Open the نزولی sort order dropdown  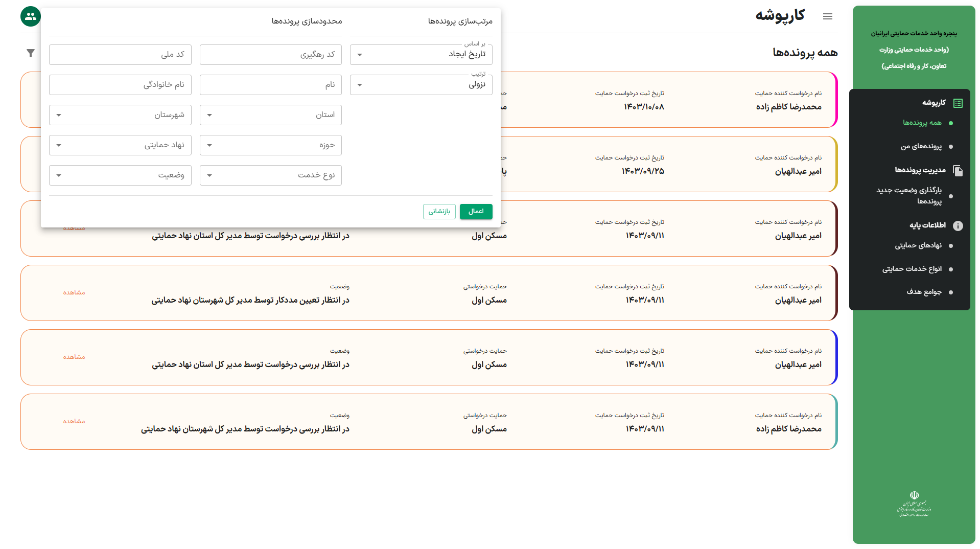pyautogui.click(x=421, y=85)
